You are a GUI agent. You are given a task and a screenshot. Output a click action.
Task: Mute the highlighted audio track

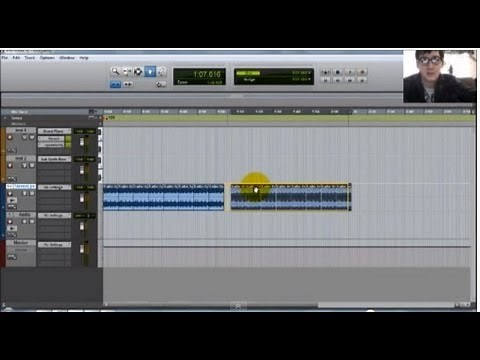tap(32, 193)
